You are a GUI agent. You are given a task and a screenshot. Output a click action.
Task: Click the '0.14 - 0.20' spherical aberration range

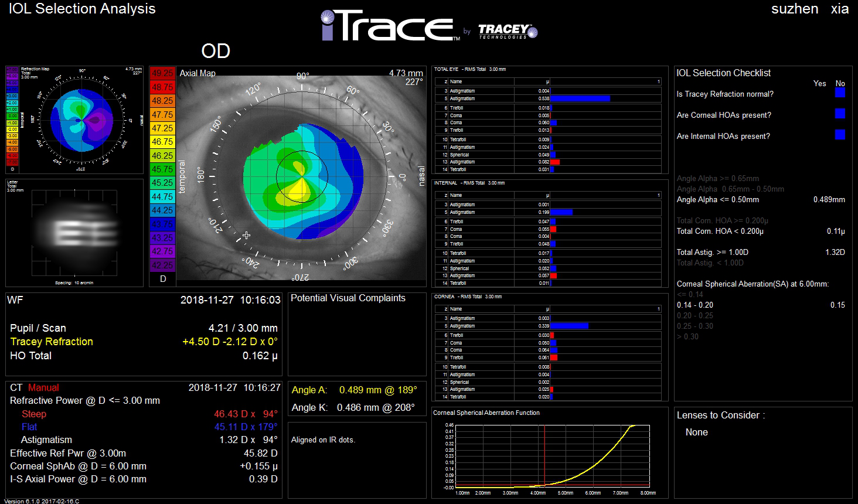[x=695, y=305]
